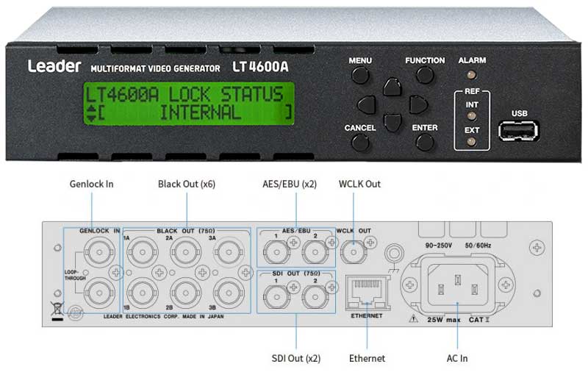Click the lower Genlock loop-through BNC connector

pos(99,293)
